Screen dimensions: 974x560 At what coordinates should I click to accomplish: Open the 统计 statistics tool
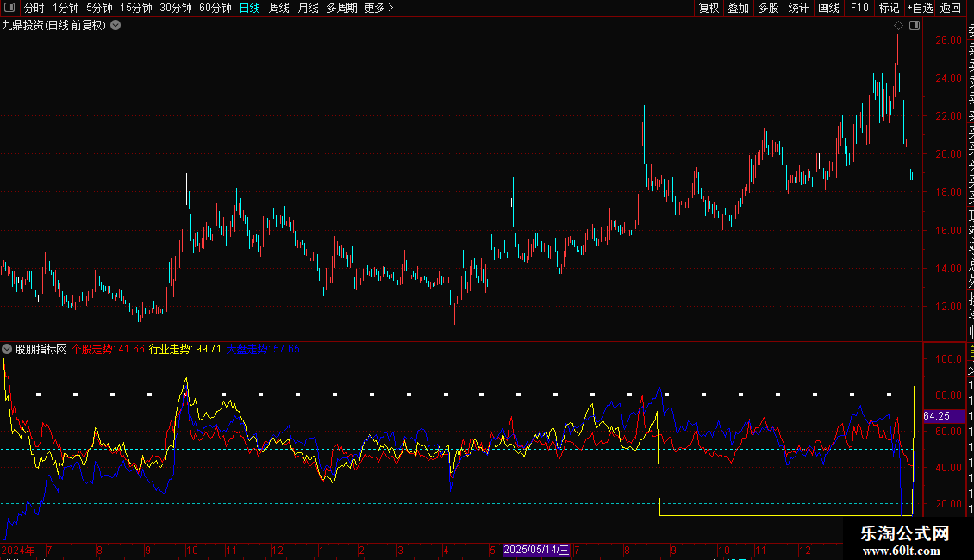tap(798, 8)
